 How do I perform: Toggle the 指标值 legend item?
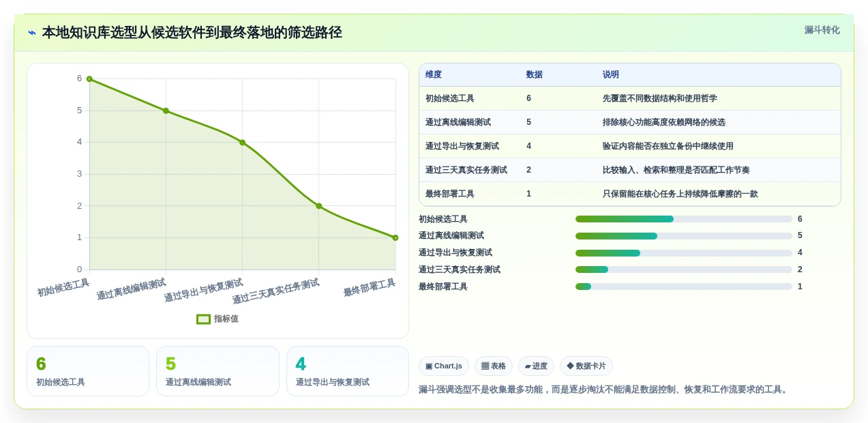(218, 319)
